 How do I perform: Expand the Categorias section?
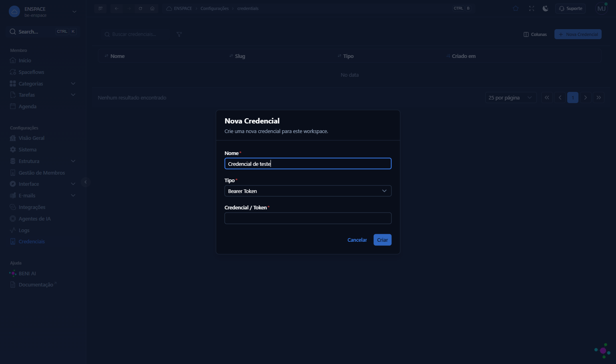coord(73,84)
